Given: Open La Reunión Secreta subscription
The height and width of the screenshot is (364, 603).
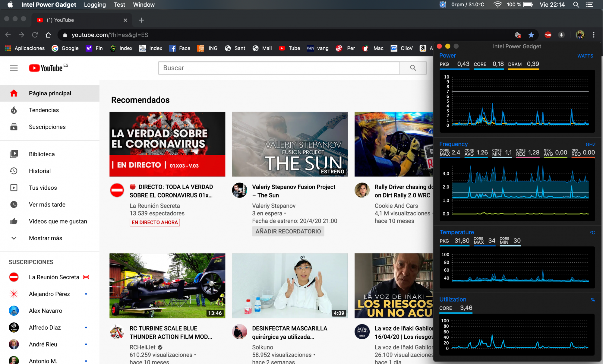Looking at the screenshot, I should tap(50, 277).
